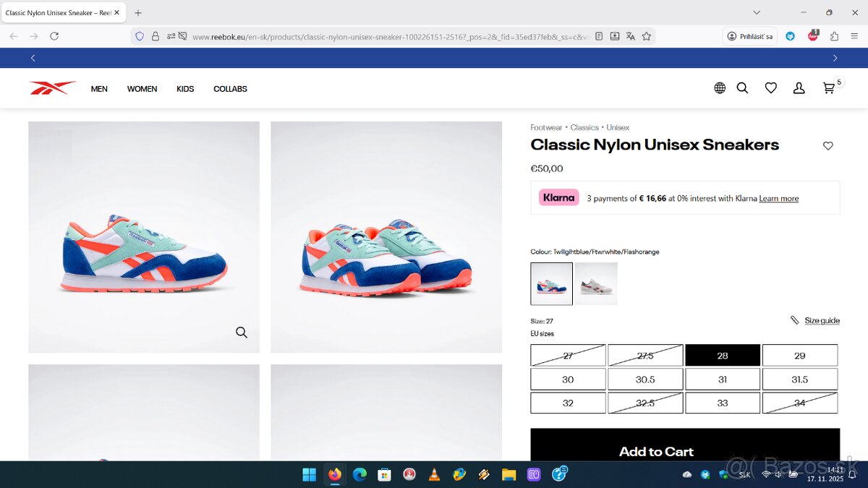868x488 pixels.
Task: Open the Firefox application menu
Action: coord(854,35)
